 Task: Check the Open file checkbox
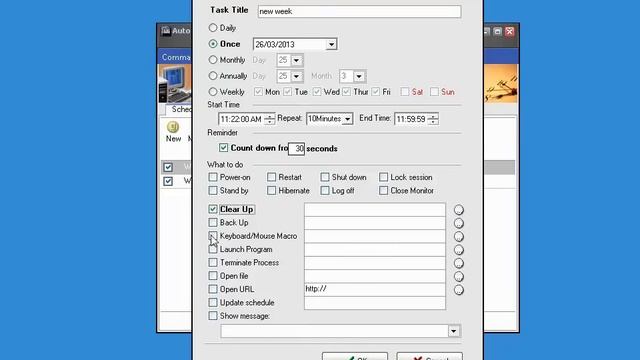point(213,276)
